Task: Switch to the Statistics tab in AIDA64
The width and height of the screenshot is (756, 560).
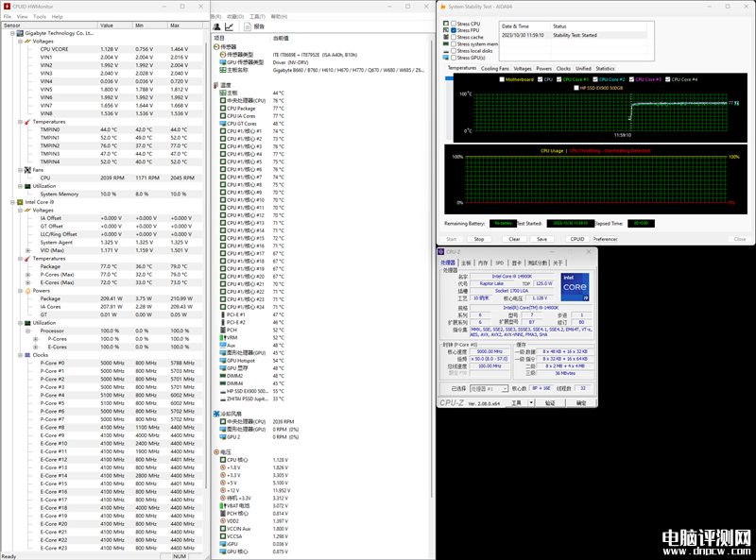Action: click(605, 68)
